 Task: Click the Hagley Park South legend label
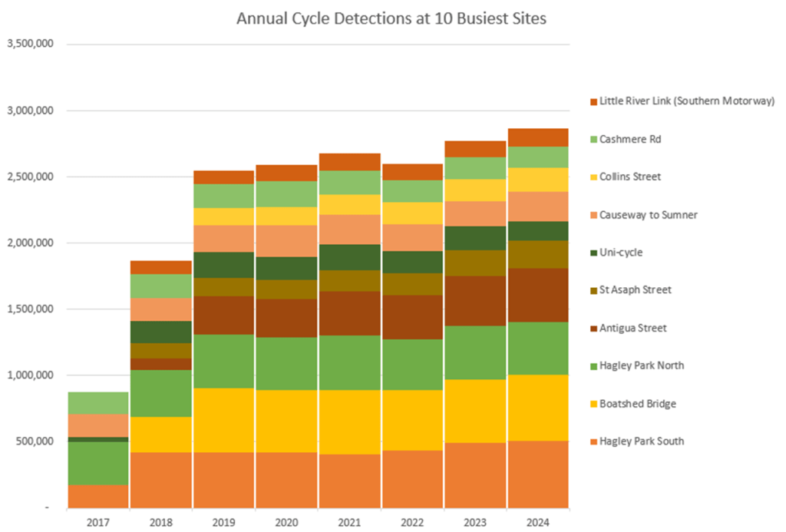pos(643,441)
